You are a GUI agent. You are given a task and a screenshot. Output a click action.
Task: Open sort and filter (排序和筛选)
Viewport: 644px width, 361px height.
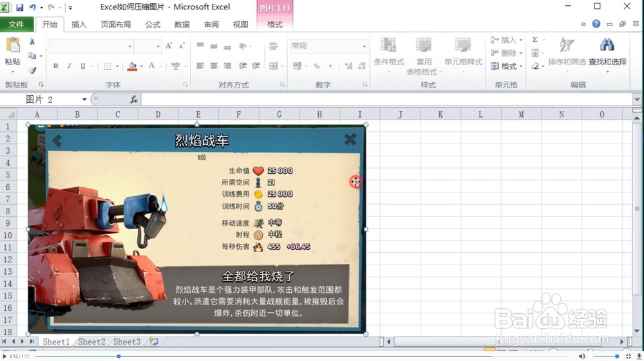point(567,55)
